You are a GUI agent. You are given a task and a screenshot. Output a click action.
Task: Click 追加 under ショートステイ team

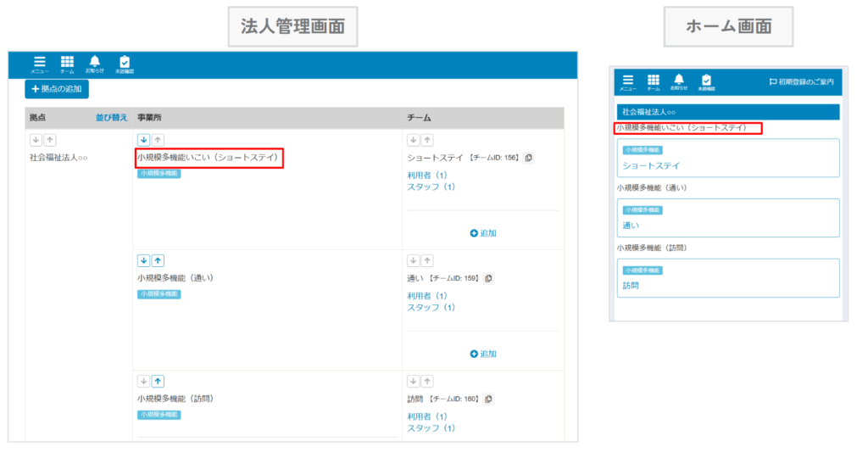483,233
